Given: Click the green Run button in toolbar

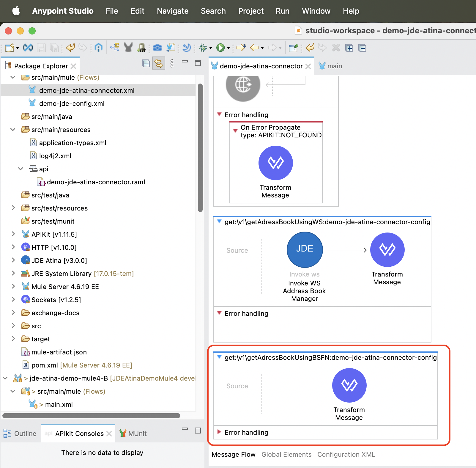Looking at the screenshot, I should (220, 48).
